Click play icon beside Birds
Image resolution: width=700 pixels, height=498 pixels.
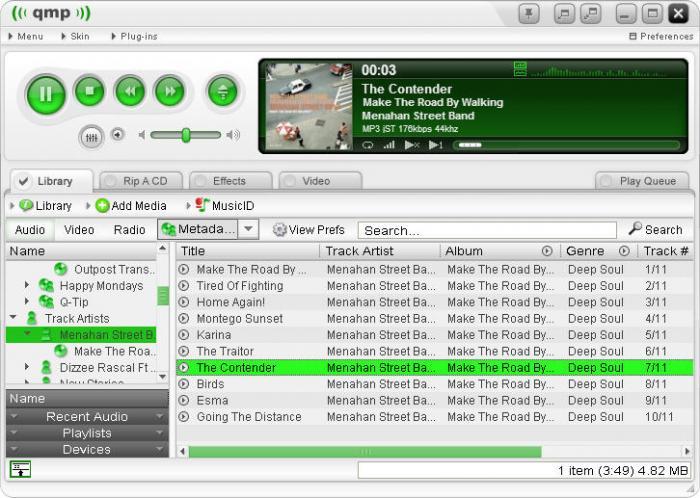tap(183, 384)
